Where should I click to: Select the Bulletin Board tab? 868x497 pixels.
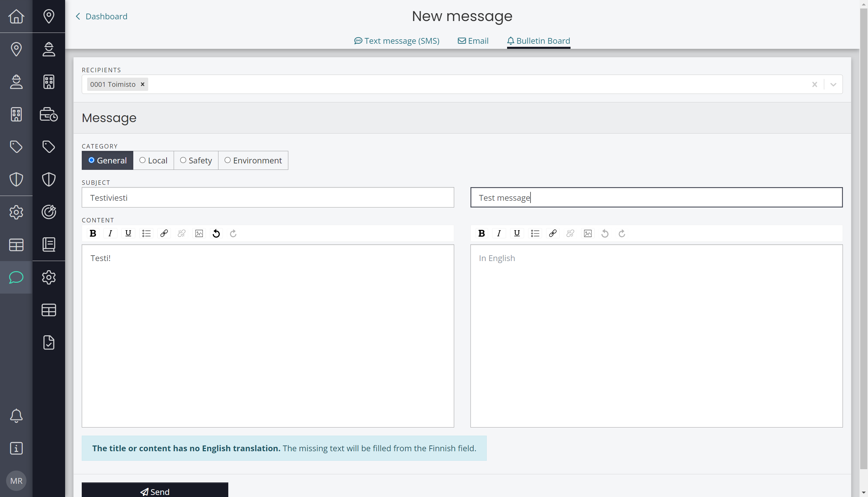pos(539,41)
